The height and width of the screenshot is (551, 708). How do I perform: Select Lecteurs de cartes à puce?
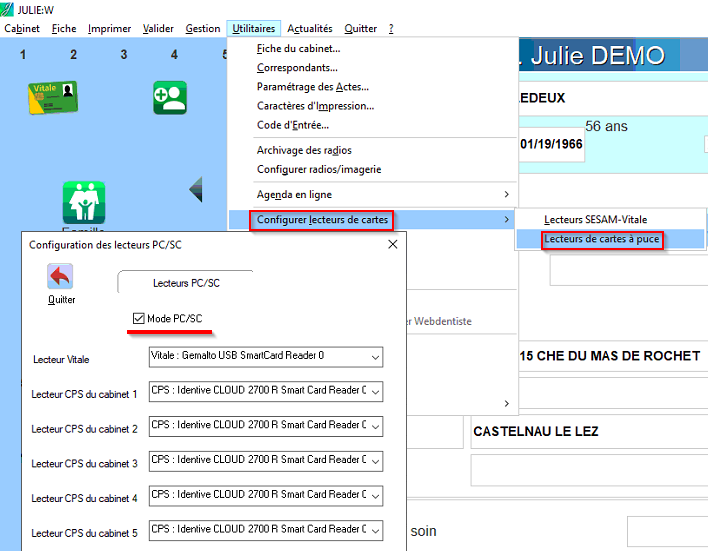point(601,239)
